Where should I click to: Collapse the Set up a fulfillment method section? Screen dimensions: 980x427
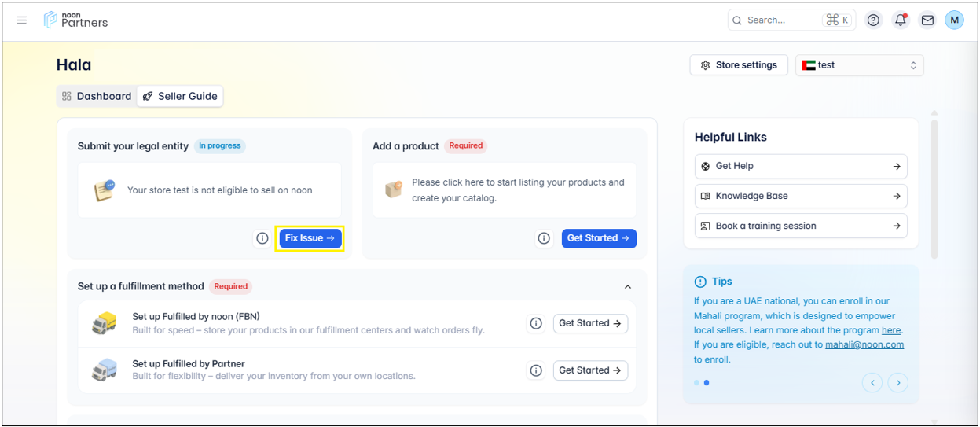click(x=627, y=287)
